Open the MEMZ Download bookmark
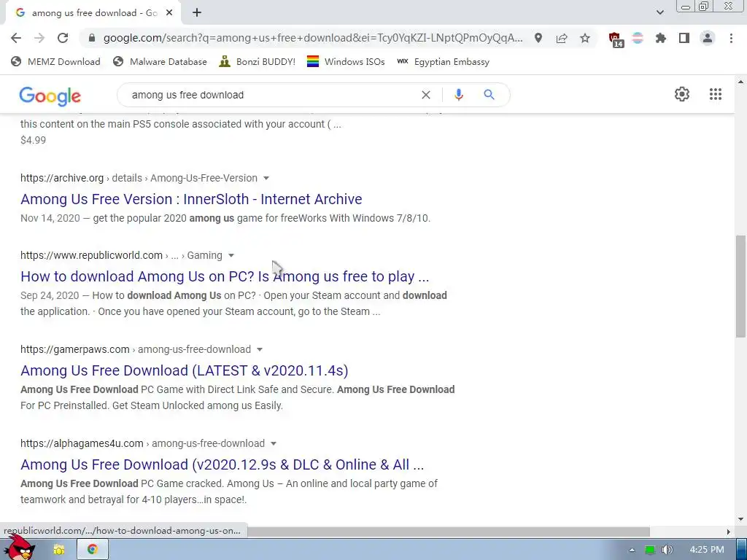747x560 pixels. tap(55, 61)
